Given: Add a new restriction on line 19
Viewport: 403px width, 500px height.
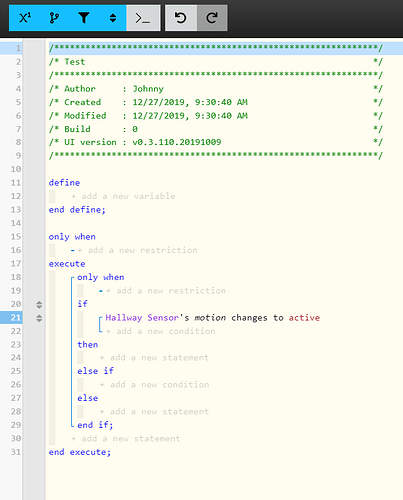Looking at the screenshot, I should [166, 291].
